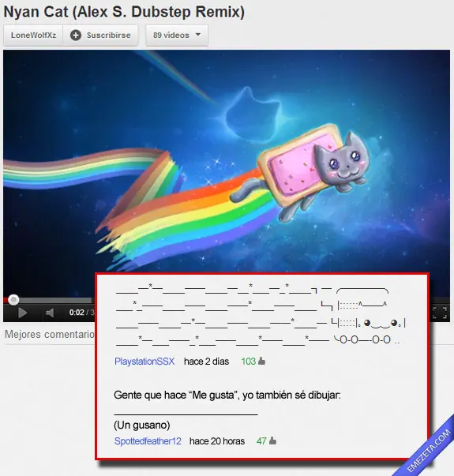This screenshot has height=476, width=454.
Task: Click the video progress slider handle
Action: pos(13,300)
